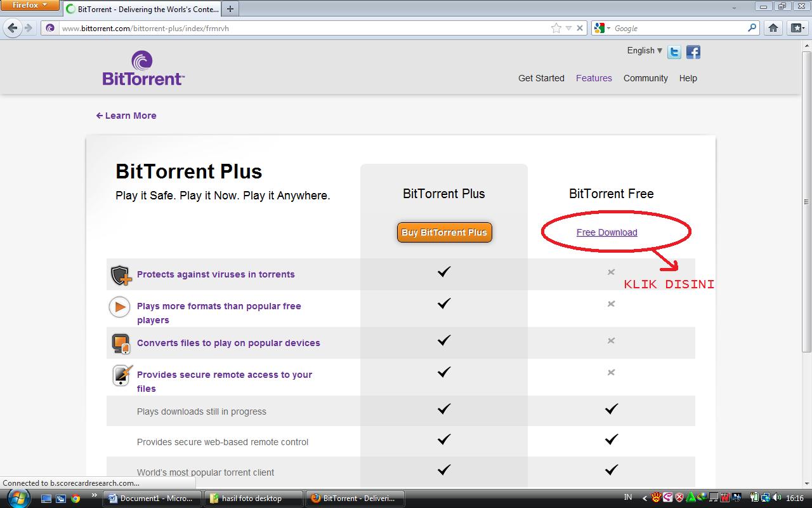The image size is (812, 508).
Task: Open the Community menu item
Action: [645, 78]
